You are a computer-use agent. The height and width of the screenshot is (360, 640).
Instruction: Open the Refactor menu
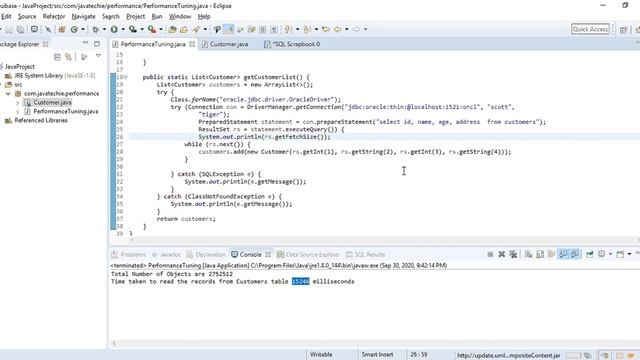54,17
